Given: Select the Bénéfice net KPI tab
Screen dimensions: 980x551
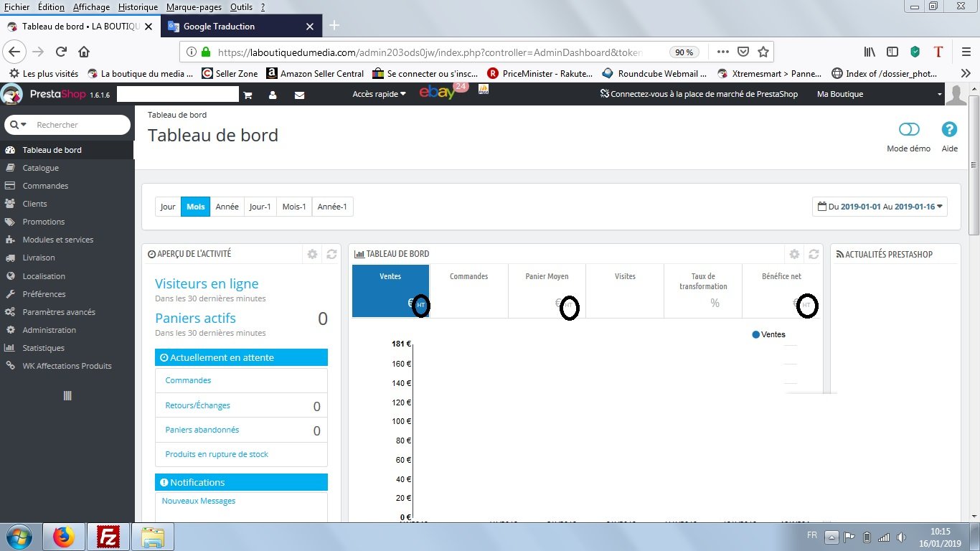Looking at the screenshot, I should point(782,291).
